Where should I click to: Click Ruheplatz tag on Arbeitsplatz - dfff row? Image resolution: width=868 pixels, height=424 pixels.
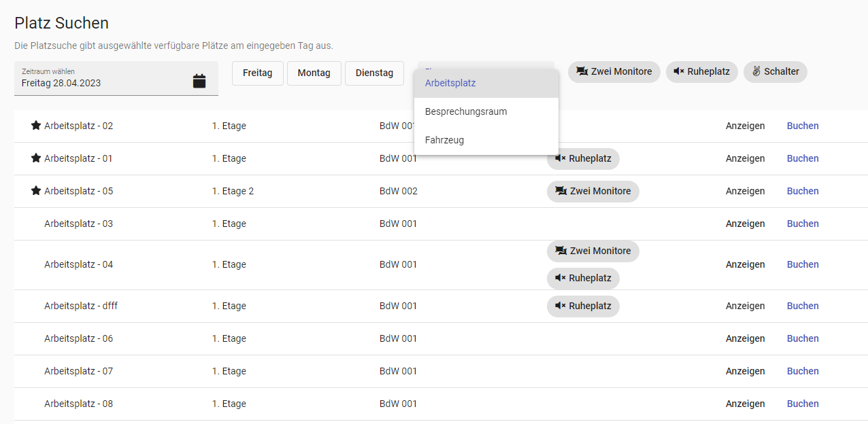pyautogui.click(x=583, y=306)
